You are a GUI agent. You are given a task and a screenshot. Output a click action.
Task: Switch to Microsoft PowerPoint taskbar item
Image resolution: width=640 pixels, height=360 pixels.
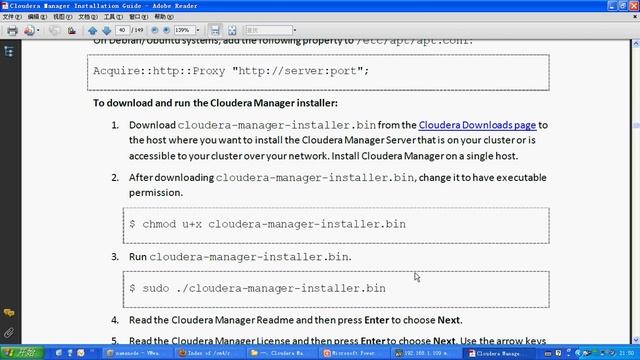[x=354, y=353]
